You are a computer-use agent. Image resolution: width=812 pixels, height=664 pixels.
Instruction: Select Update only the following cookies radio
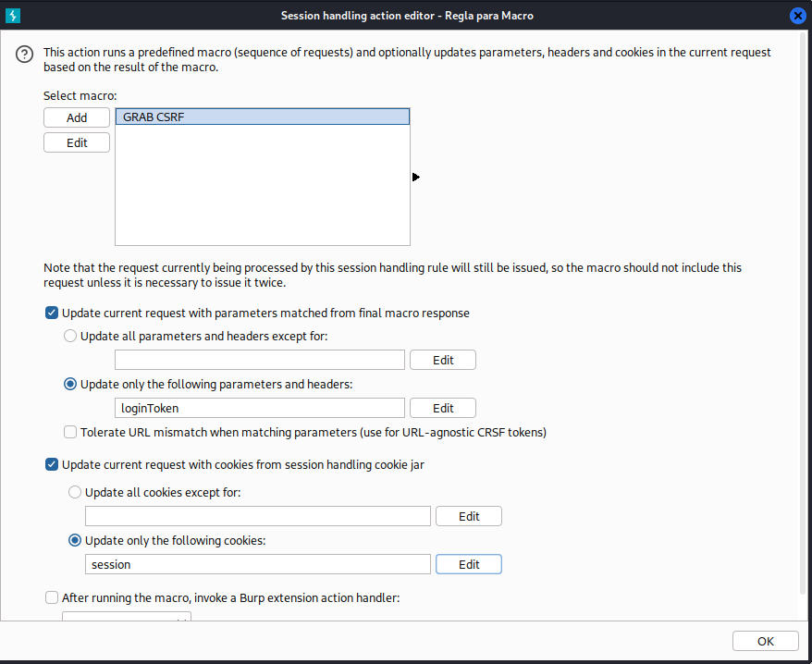click(75, 540)
